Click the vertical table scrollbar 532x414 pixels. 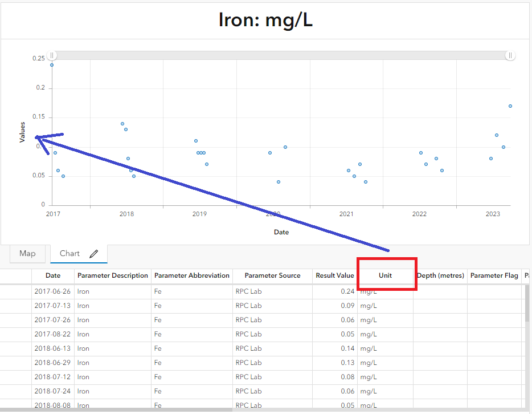(527, 303)
